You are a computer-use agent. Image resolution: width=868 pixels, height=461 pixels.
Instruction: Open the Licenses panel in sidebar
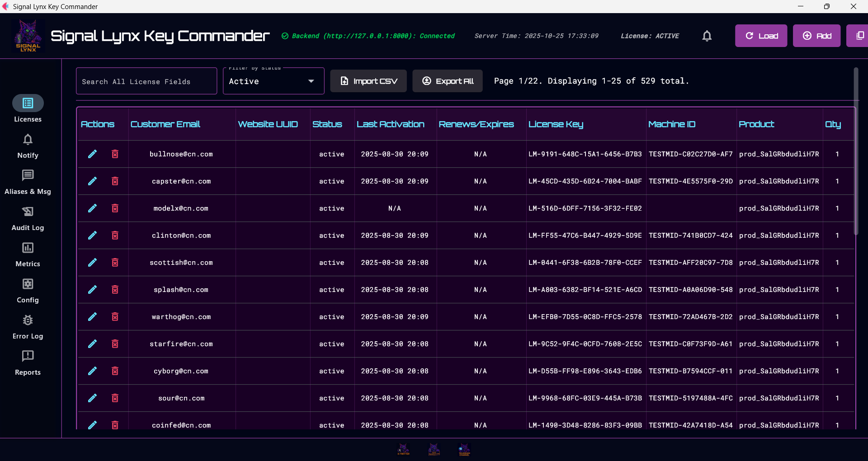point(28,108)
